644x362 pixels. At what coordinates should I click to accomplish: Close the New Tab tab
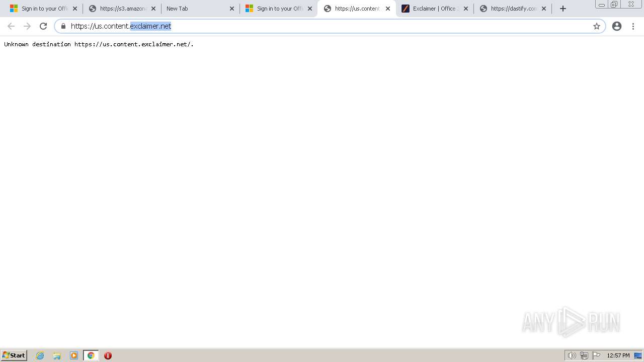coord(232,9)
